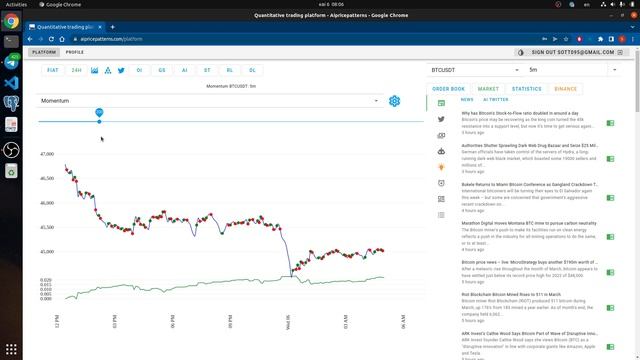640x360 pixels.
Task: Click green icon beside Marathon Digital article
Action: tap(610, 237)
